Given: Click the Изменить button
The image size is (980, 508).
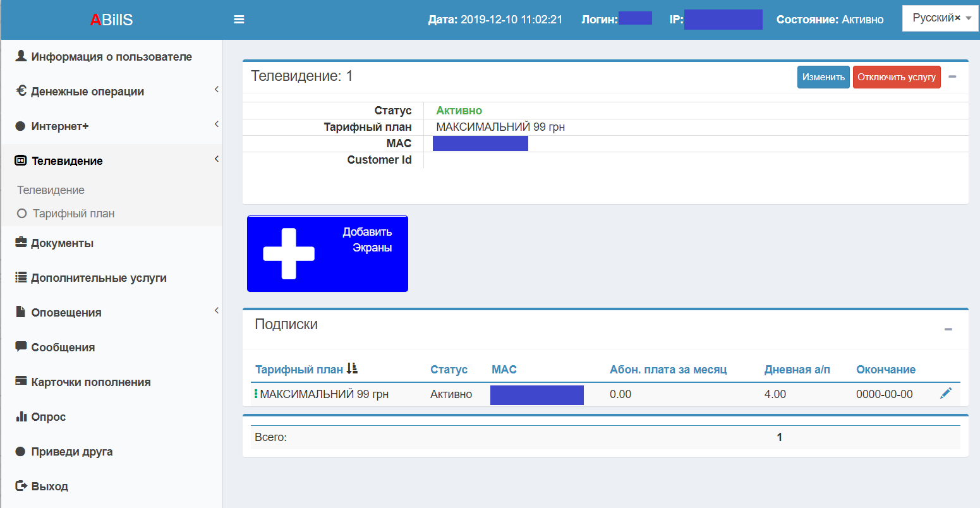Looking at the screenshot, I should pos(823,77).
